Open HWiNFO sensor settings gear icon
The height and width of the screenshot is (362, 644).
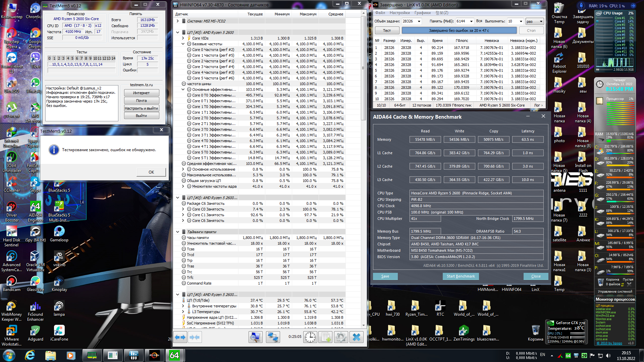341,337
